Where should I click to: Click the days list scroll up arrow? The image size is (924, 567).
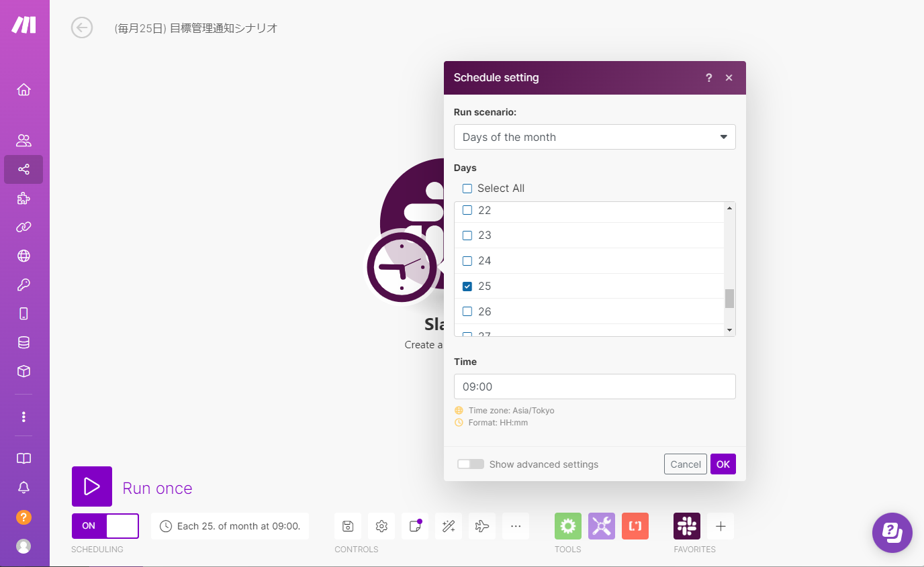coord(730,208)
